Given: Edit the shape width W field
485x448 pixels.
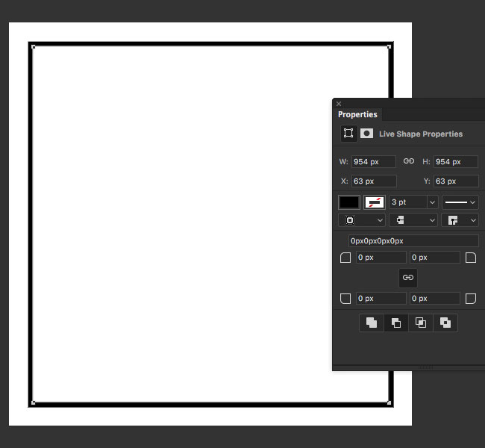Looking at the screenshot, I should 373,161.
